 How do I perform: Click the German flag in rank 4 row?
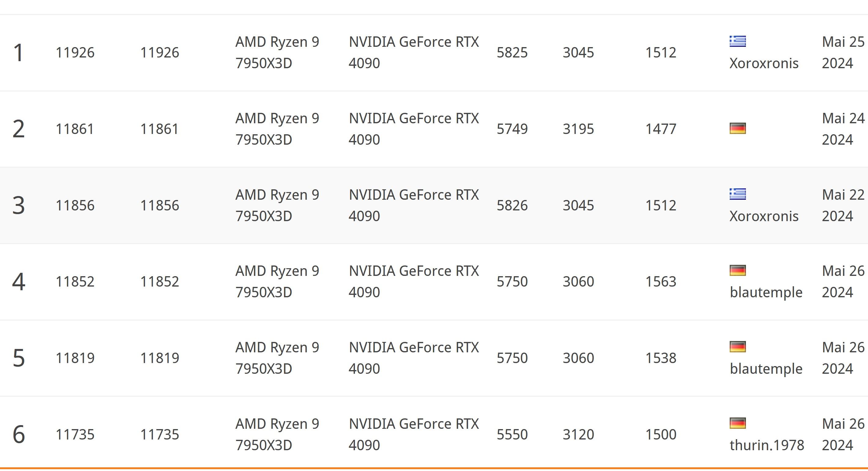coord(738,270)
